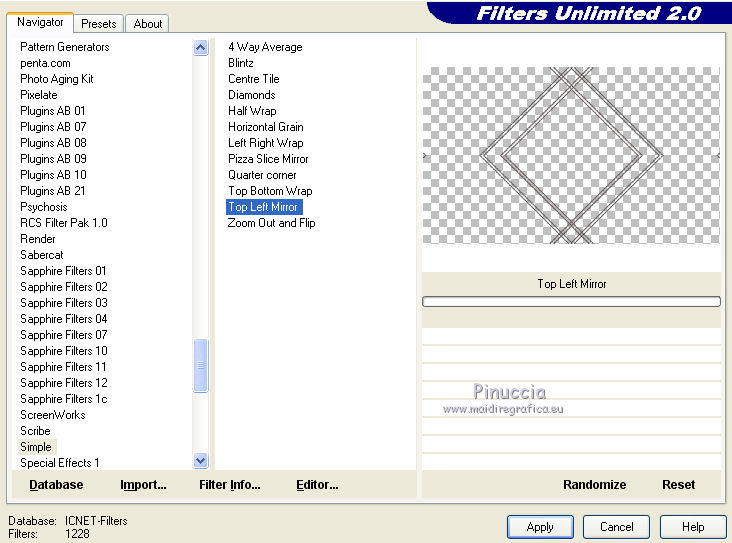Select Sapphire Filters 01 category
The width and height of the screenshot is (732, 543).
click(63, 271)
